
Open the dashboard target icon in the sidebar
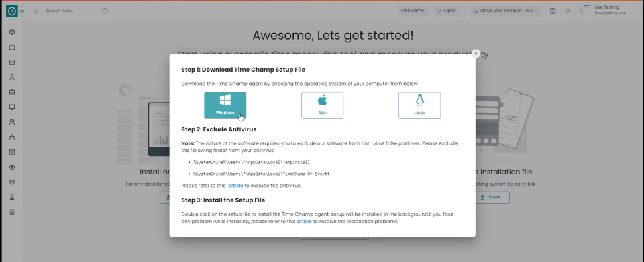pos(12,32)
